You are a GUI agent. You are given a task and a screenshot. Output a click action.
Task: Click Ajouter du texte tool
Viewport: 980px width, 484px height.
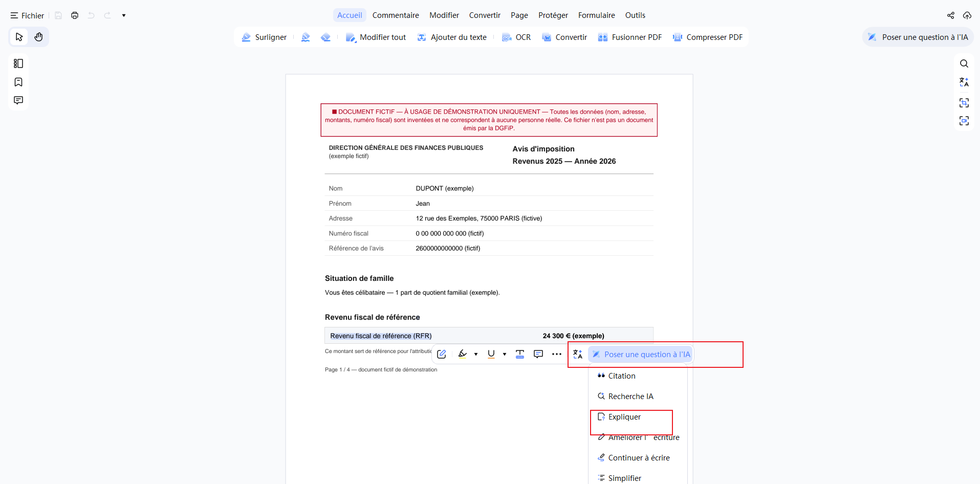point(452,37)
